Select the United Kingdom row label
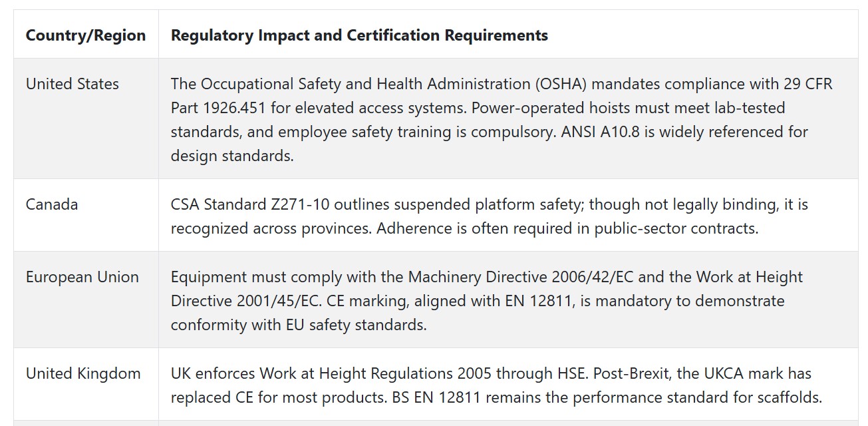 pos(83,373)
